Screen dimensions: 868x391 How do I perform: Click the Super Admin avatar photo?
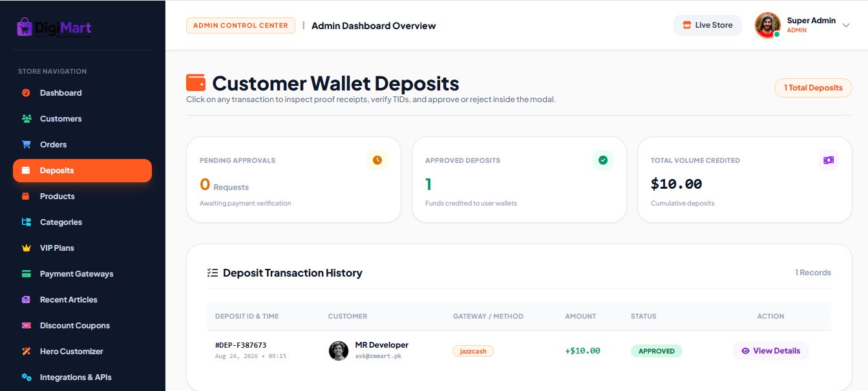point(768,26)
